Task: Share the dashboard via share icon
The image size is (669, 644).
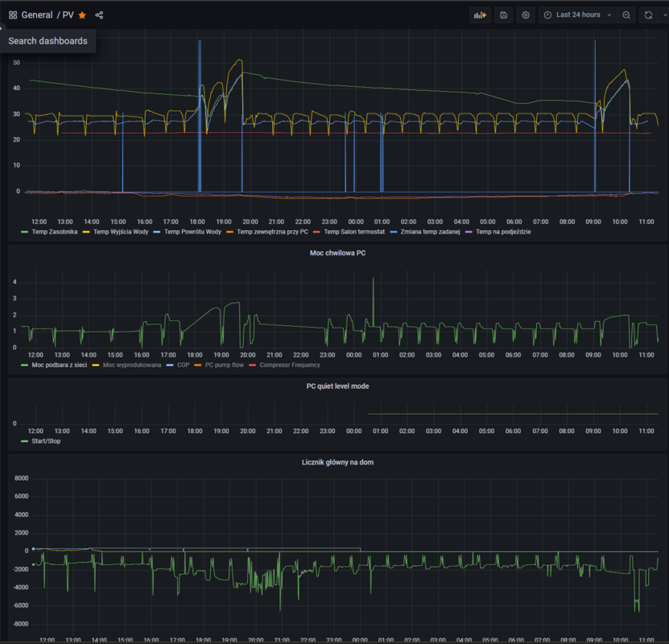Action: coord(99,15)
